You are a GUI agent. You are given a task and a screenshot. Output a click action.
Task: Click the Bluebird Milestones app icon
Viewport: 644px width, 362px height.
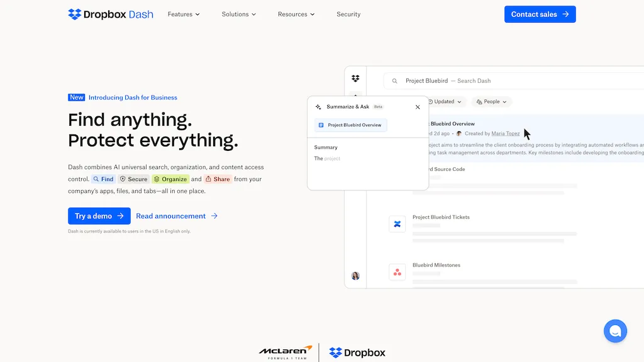coord(397,271)
